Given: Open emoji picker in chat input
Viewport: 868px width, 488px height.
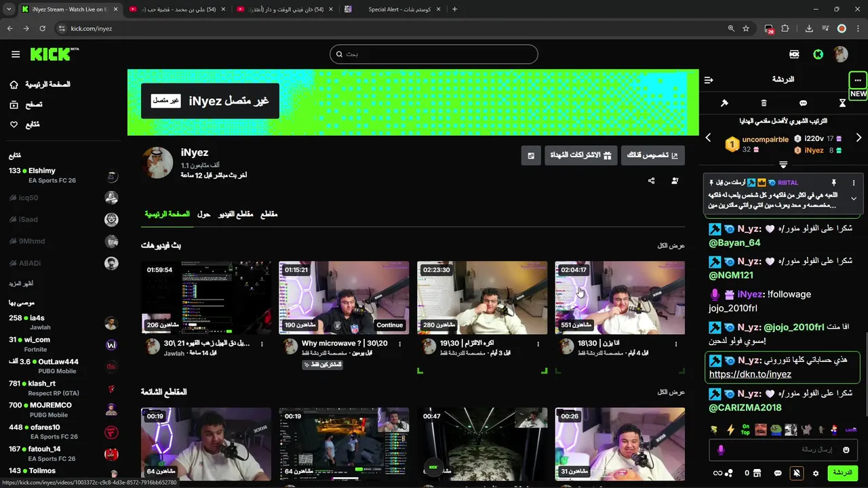Looking at the screenshot, I should click(x=846, y=449).
